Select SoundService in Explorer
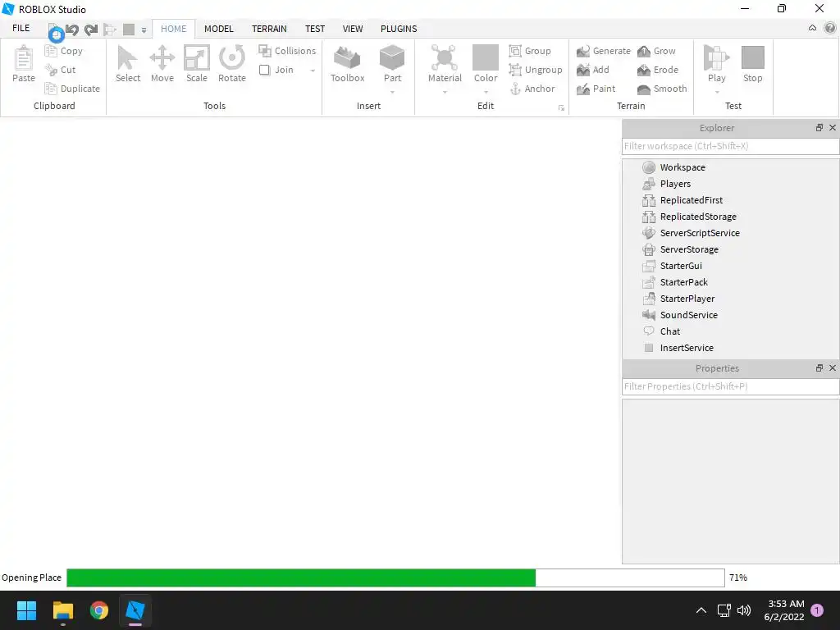Viewport: 840px width, 630px height. click(x=688, y=315)
